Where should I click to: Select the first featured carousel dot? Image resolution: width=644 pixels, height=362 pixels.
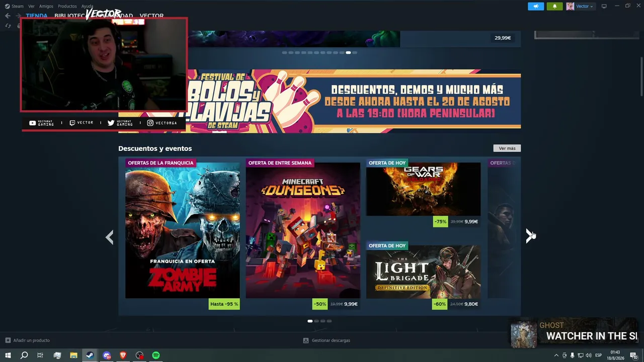[x=284, y=52]
